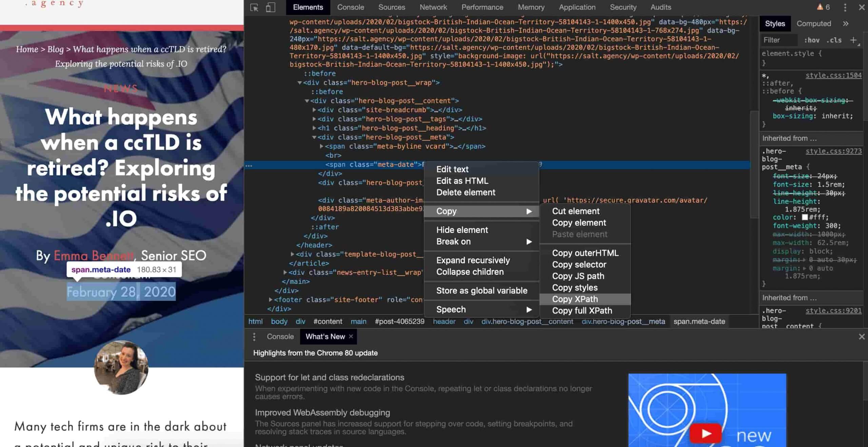The width and height of the screenshot is (868, 447).
Task: Click the Security panel icon
Action: point(623,7)
